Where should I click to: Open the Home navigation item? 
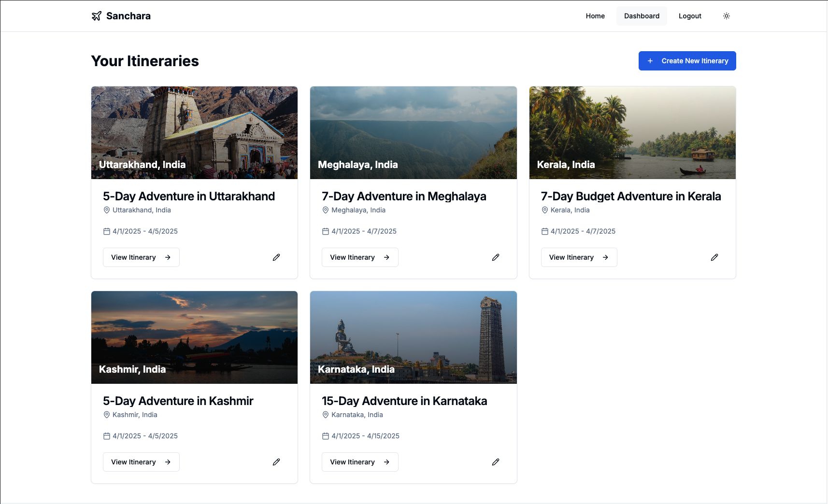(x=595, y=16)
